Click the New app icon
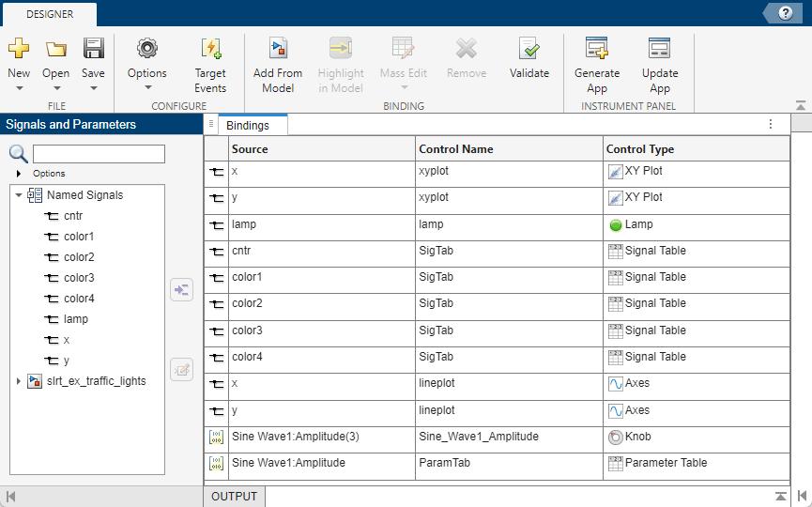The image size is (812, 507). pyautogui.click(x=19, y=49)
